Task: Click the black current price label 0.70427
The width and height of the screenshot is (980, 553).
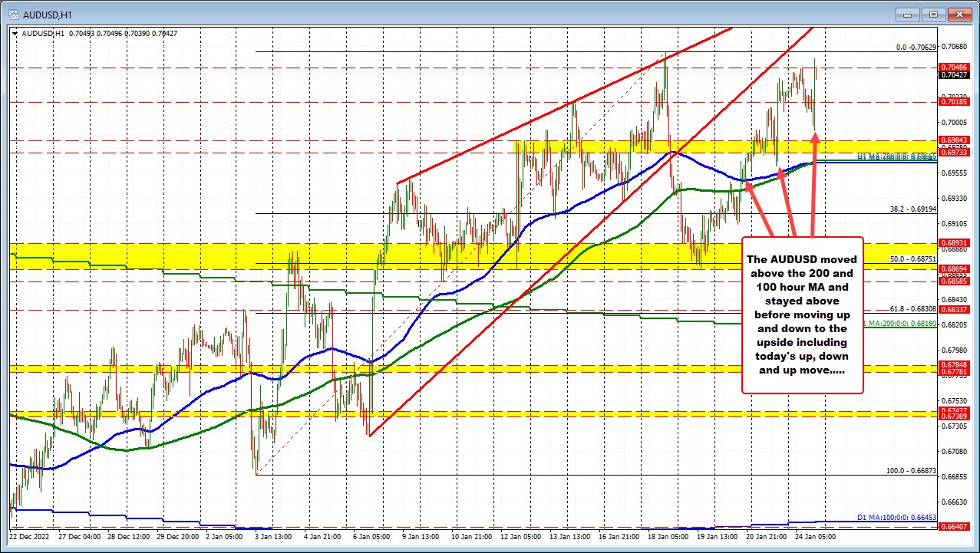Action: coord(955,75)
